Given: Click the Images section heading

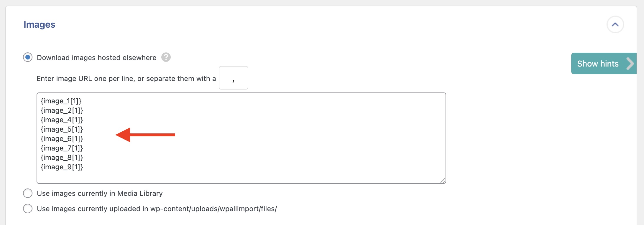Looking at the screenshot, I should (40, 25).
